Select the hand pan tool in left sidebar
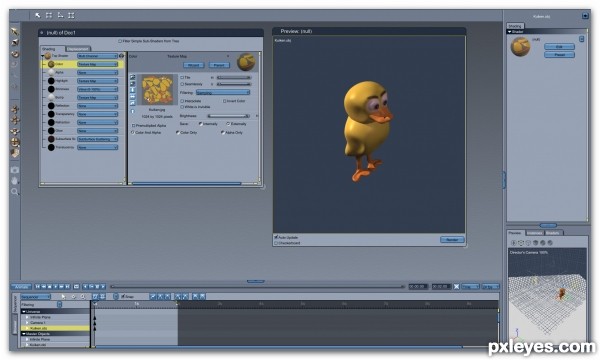The height and width of the screenshot is (360, 600). coord(15,180)
